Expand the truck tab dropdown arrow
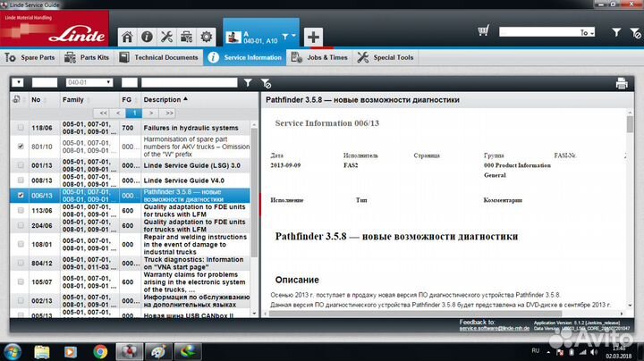Screen dimensions: 644x361 pyautogui.click(x=293, y=36)
